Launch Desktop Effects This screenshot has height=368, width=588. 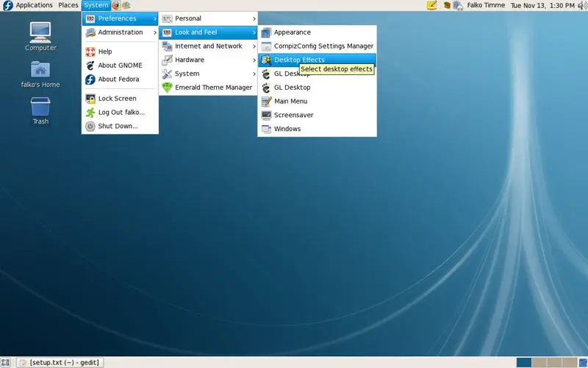(318, 60)
